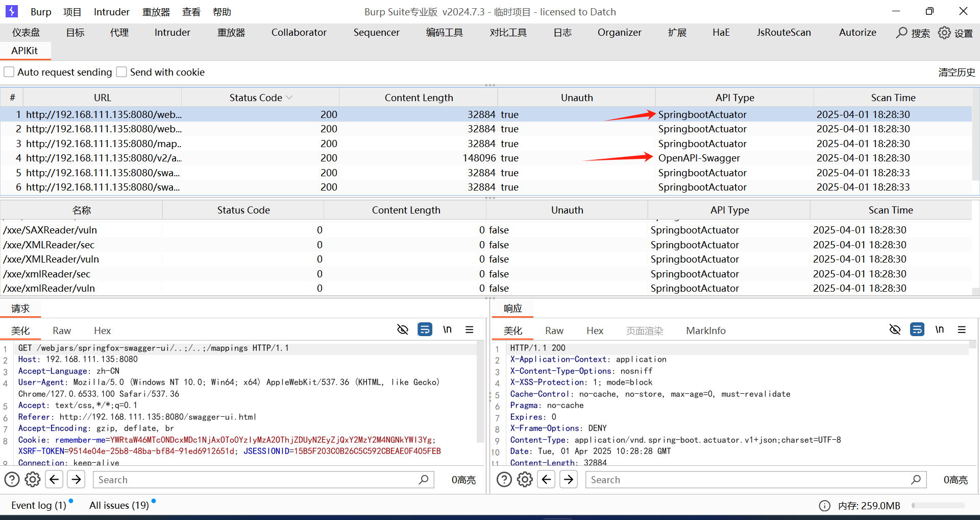Sort upper table by Content Length header
Image resolution: width=980 pixels, height=520 pixels.
pos(419,98)
